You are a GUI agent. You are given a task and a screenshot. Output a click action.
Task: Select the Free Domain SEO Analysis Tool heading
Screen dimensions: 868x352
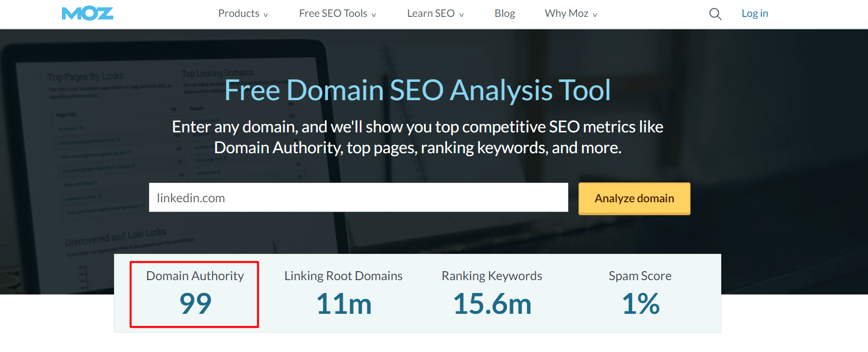417,90
